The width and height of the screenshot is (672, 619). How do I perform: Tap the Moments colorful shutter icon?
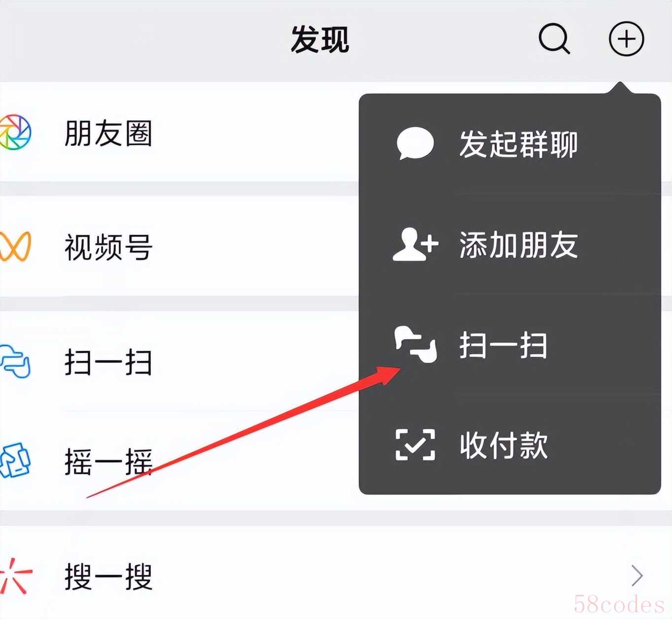coord(15,132)
